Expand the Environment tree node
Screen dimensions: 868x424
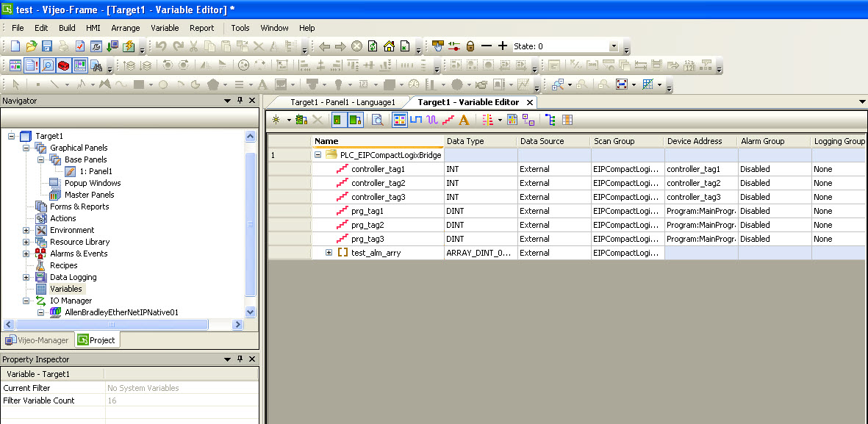pyautogui.click(x=26, y=230)
